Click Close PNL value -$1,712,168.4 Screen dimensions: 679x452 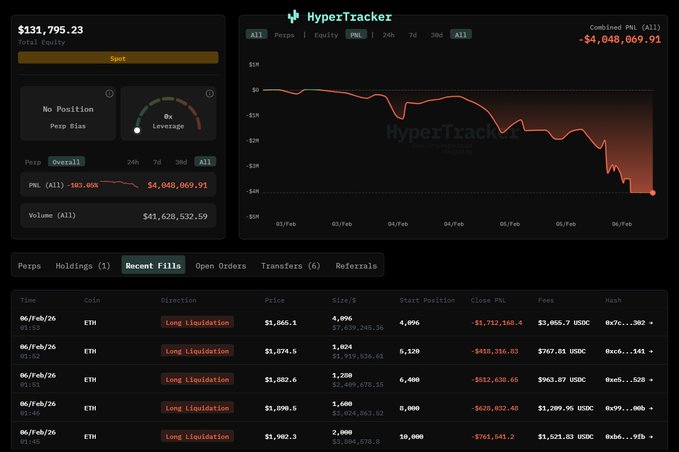(497, 323)
